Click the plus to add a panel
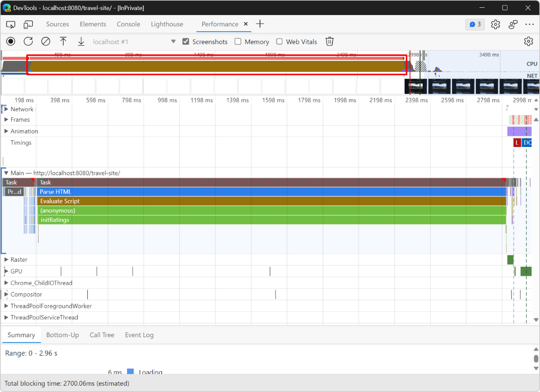Screen dimensions: 540x392 (260, 24)
